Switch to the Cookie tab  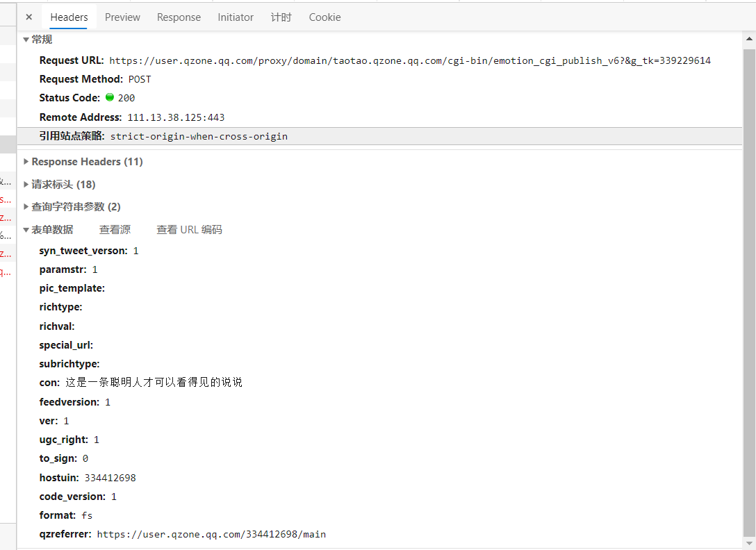click(325, 17)
